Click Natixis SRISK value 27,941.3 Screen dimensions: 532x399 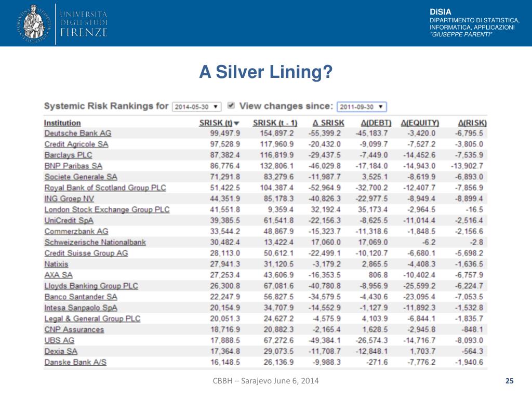pyautogui.click(x=225, y=264)
